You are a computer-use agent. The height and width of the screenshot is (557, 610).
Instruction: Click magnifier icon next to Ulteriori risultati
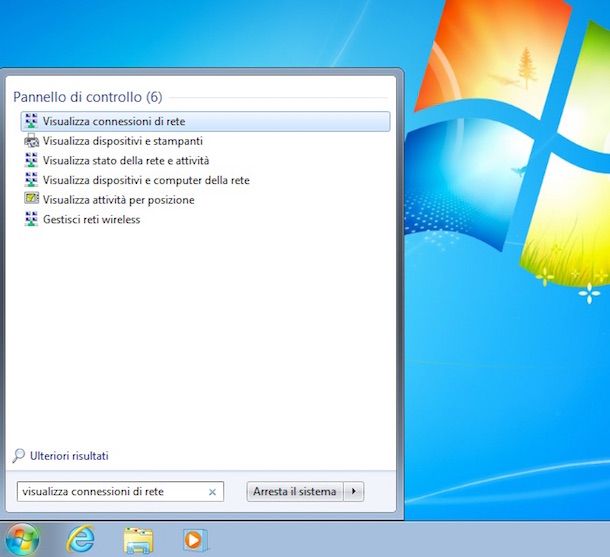coord(19,456)
